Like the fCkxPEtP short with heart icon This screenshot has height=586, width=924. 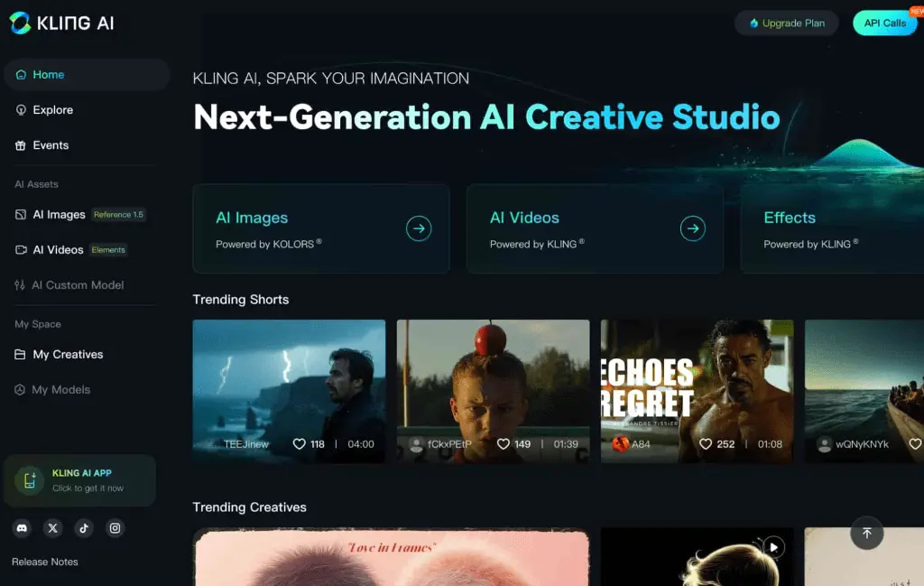pyautogui.click(x=504, y=444)
